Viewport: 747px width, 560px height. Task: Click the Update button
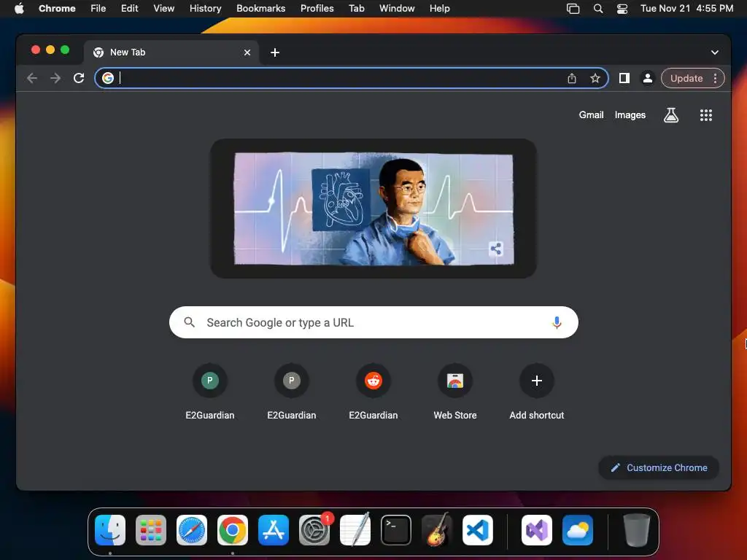point(686,78)
